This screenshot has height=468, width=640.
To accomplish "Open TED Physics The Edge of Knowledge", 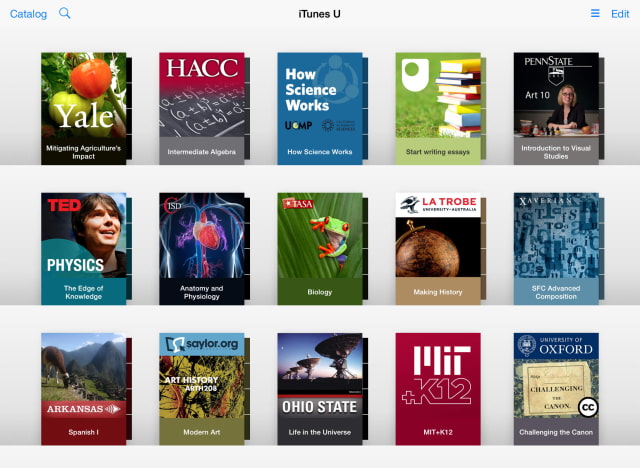I will tap(84, 249).
